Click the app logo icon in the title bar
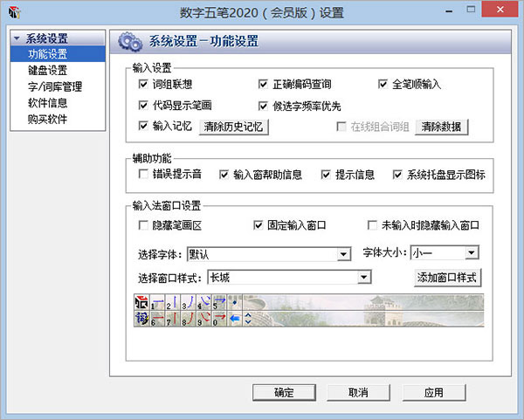Screen dimensions: 524x420 point(14,13)
